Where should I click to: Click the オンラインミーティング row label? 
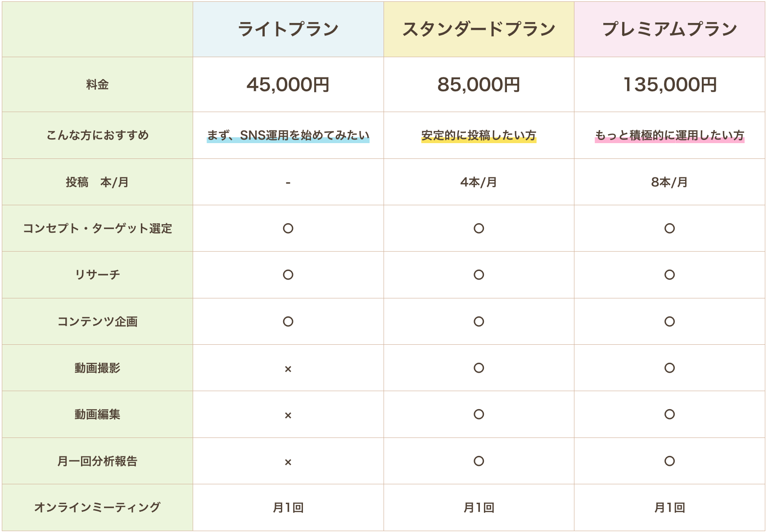(x=97, y=507)
